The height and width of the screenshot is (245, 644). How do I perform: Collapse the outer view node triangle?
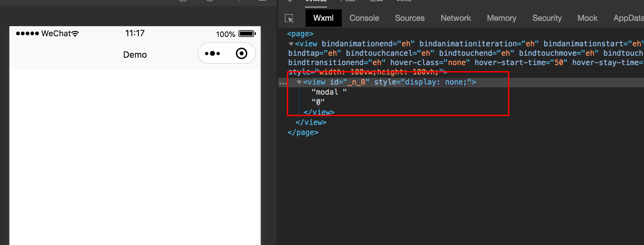(291, 44)
